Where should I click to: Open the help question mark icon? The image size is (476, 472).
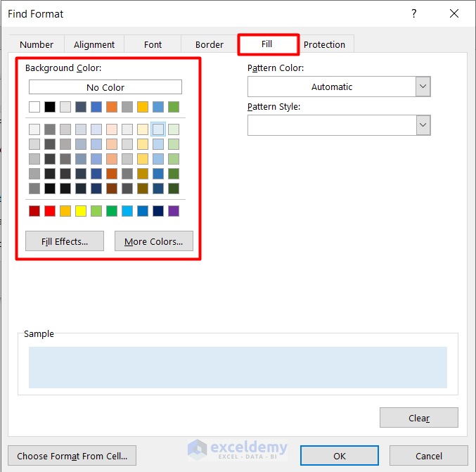[413, 13]
